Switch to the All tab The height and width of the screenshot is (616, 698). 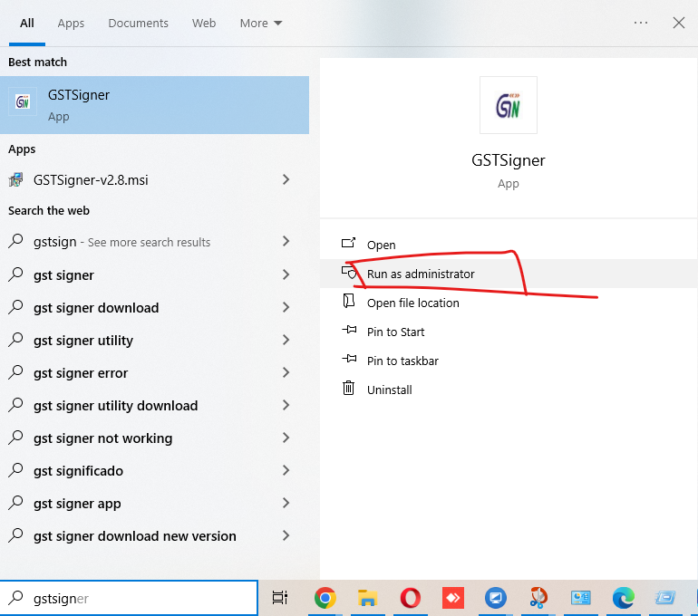(26, 24)
